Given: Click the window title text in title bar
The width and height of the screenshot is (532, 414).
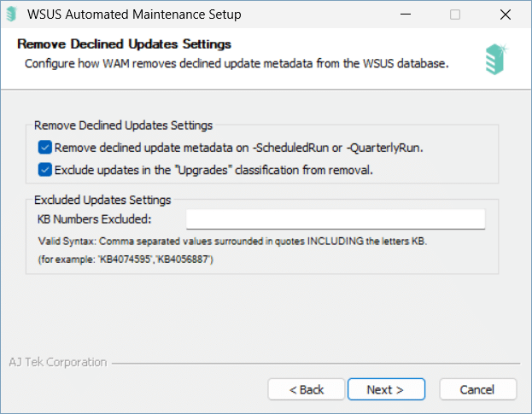Looking at the screenshot, I should (x=134, y=15).
